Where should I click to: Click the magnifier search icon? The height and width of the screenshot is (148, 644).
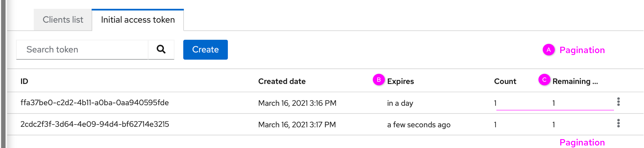(161, 49)
